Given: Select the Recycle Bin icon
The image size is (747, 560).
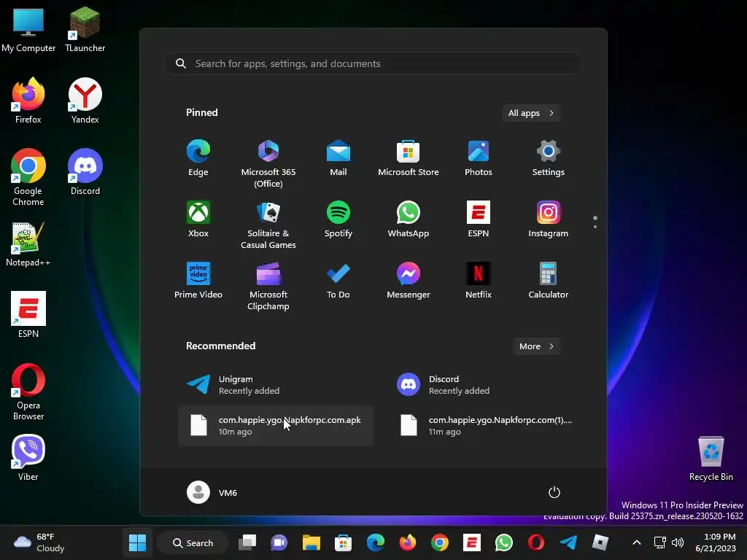Looking at the screenshot, I should pos(711,459).
